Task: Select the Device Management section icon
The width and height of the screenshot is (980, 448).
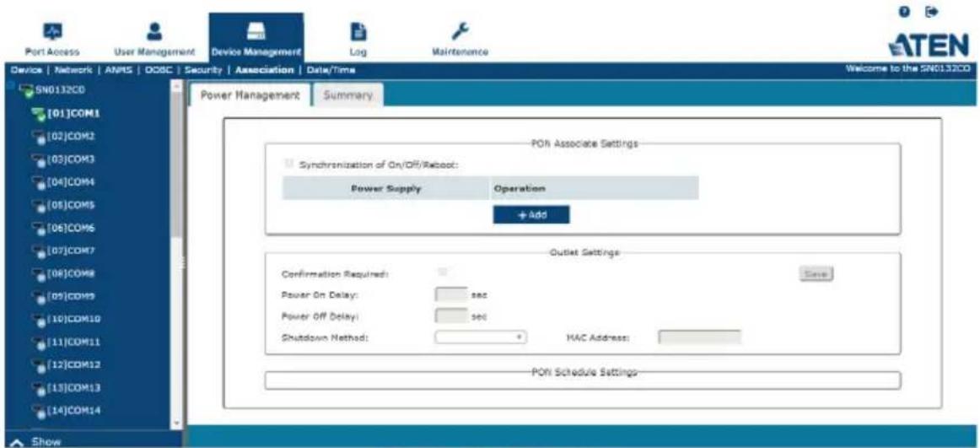Action: point(256,30)
